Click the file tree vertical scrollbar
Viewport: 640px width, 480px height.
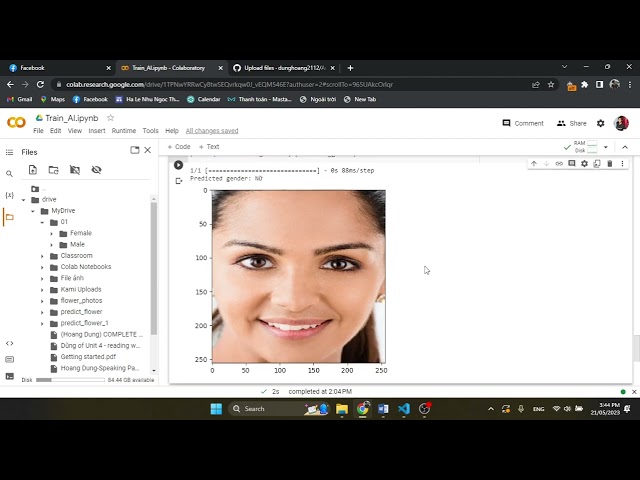pos(154,269)
